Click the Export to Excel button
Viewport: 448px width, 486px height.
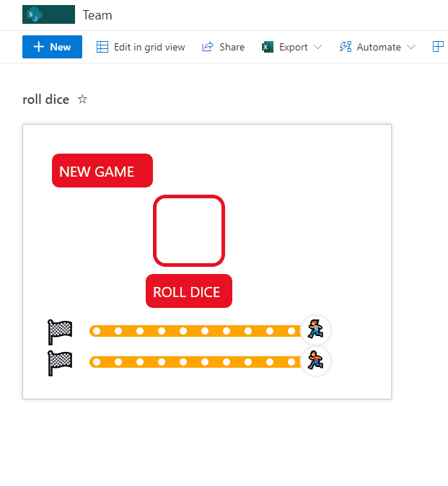(x=285, y=47)
